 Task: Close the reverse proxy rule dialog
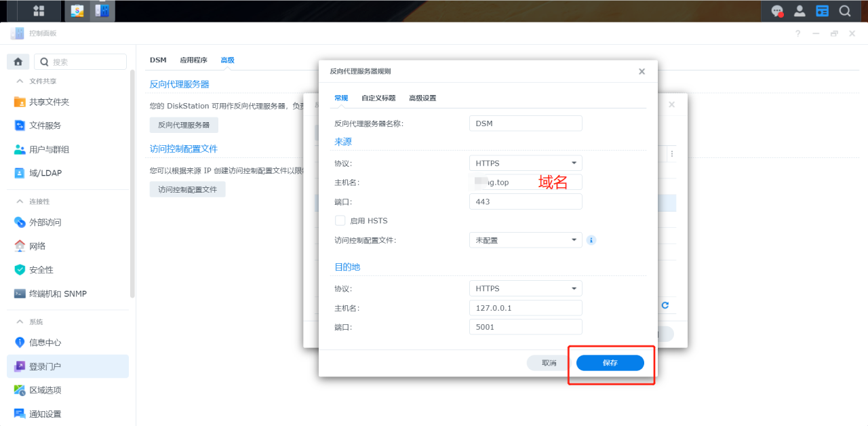pyautogui.click(x=642, y=71)
